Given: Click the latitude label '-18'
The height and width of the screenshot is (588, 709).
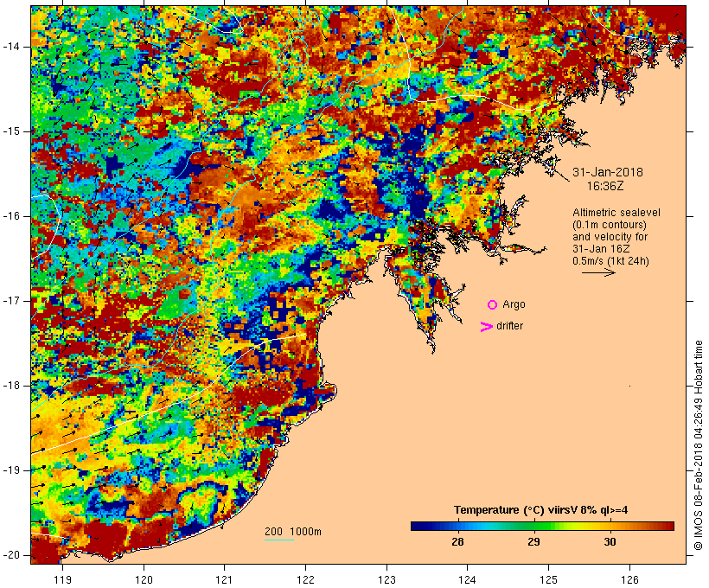Looking at the screenshot, I should pyautogui.click(x=11, y=386).
